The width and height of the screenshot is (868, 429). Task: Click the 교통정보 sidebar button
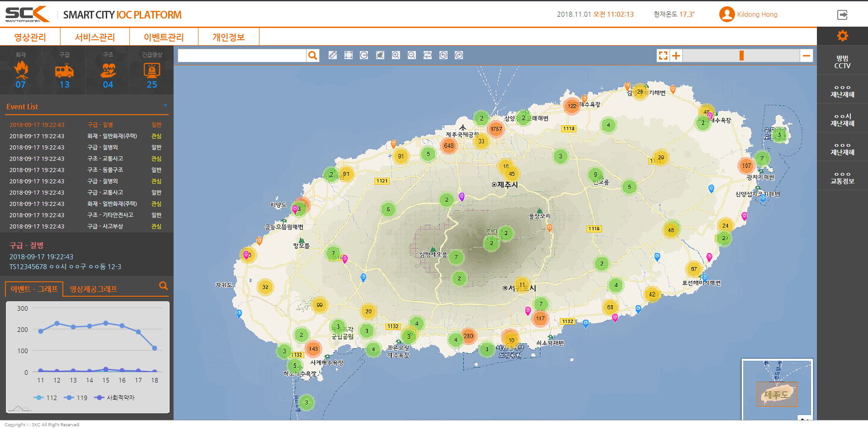pyautogui.click(x=842, y=177)
